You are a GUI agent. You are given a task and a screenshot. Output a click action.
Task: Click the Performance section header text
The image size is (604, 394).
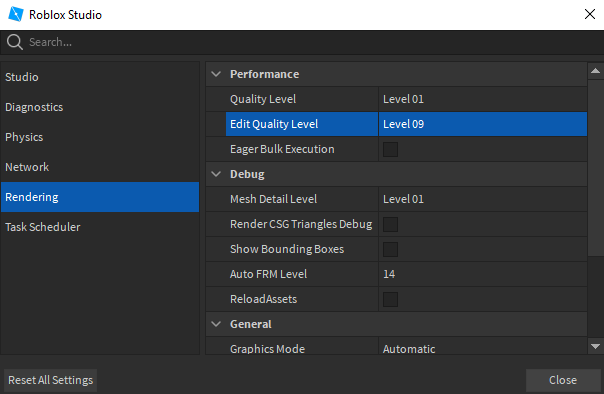pos(264,74)
